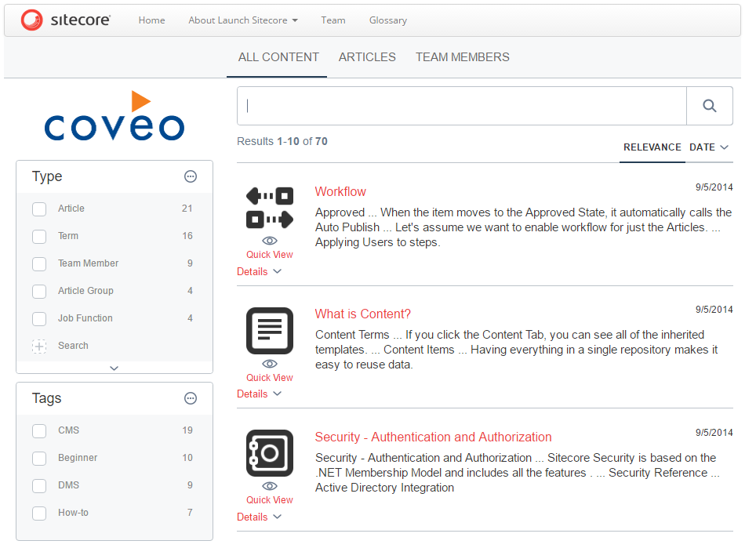The width and height of the screenshot is (756, 548).
Task: Open the Team navigation item
Action: coord(333,20)
